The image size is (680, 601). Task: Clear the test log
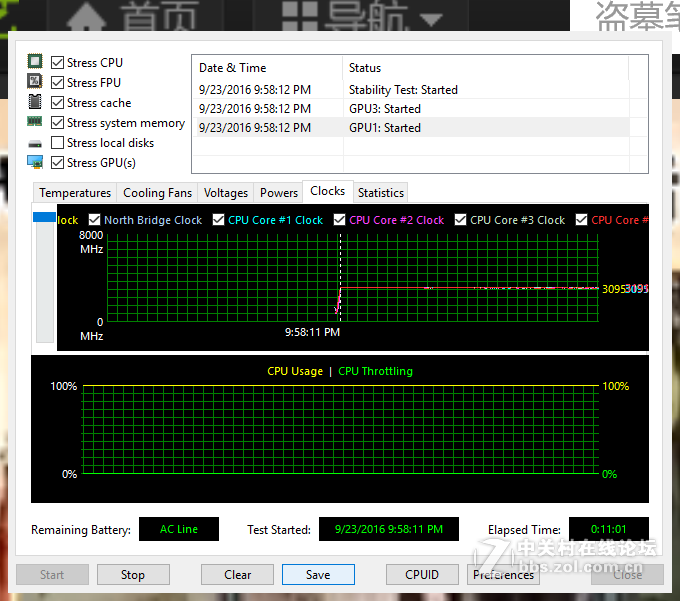pos(237,575)
